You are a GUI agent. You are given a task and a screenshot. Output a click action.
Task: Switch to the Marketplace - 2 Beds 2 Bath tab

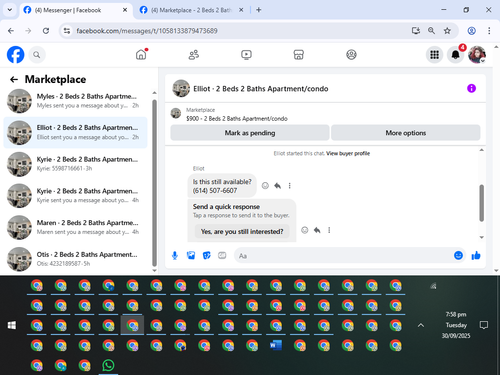[192, 10]
